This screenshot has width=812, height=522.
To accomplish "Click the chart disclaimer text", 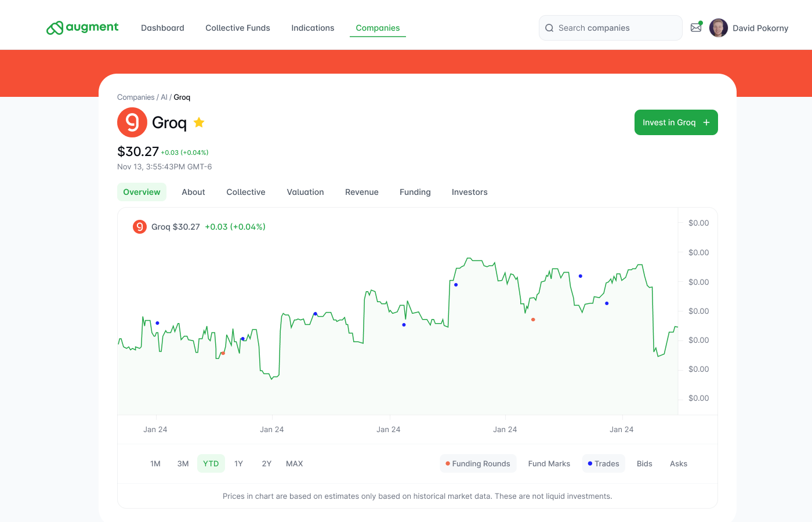I will (x=418, y=496).
